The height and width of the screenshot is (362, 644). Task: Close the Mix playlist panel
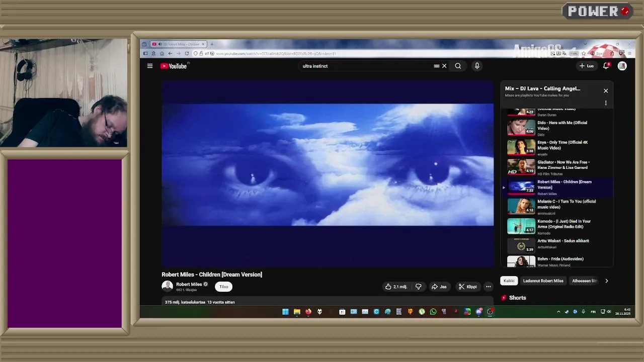606,91
